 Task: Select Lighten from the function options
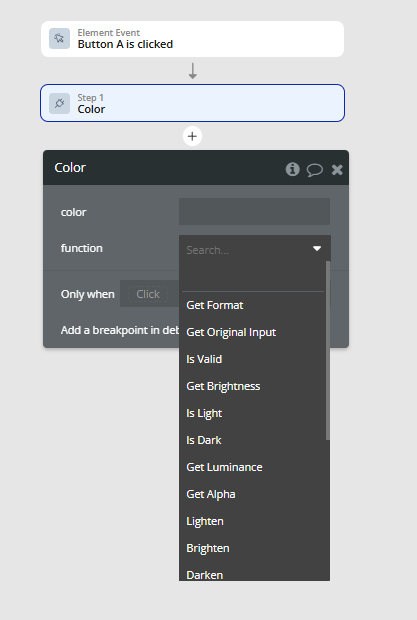[205, 521]
